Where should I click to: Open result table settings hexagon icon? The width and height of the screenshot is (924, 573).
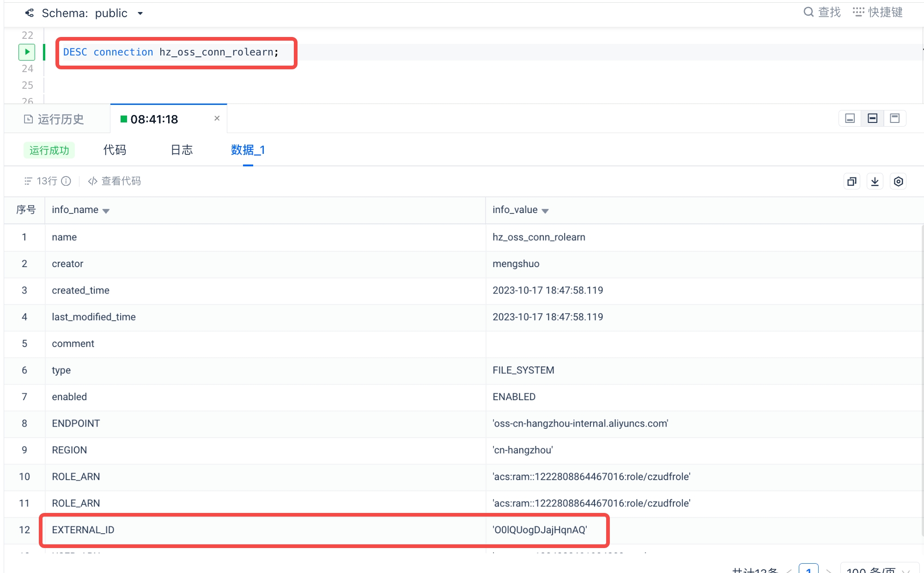(898, 182)
